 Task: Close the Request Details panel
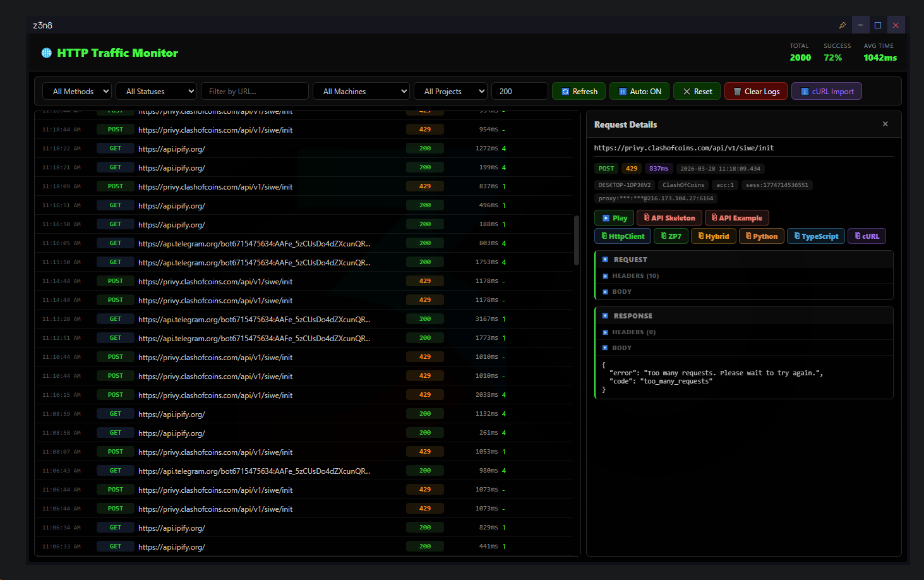tap(885, 124)
